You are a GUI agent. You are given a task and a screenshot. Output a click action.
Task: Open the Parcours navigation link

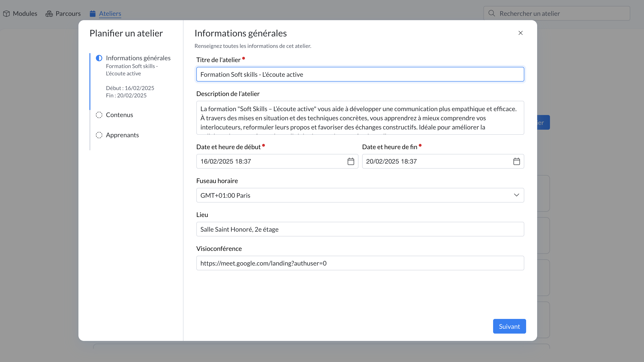[x=68, y=14]
